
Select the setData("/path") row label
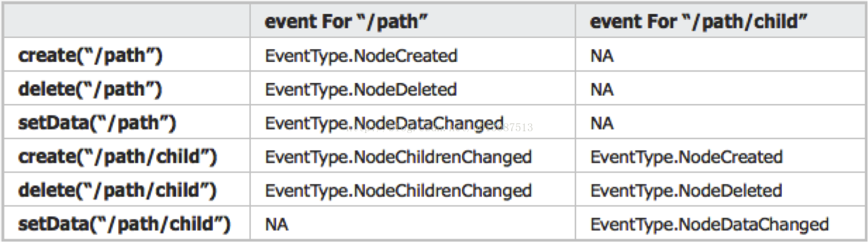[x=97, y=123]
